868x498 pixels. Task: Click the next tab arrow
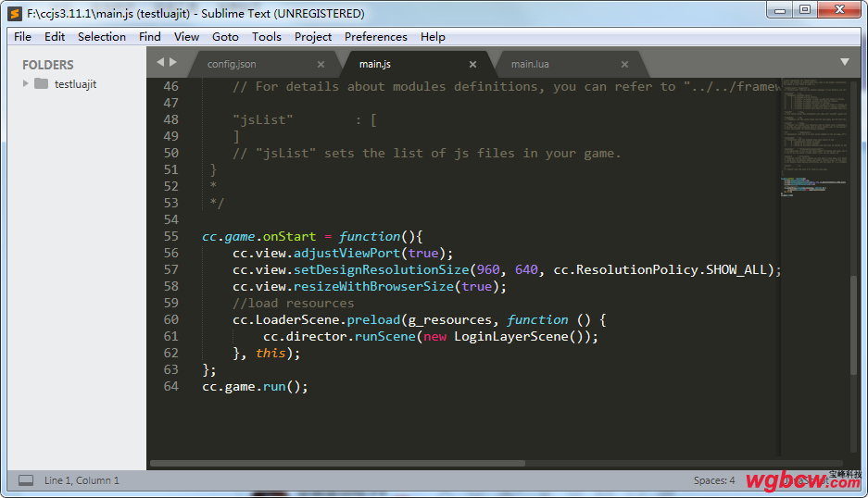pos(172,62)
